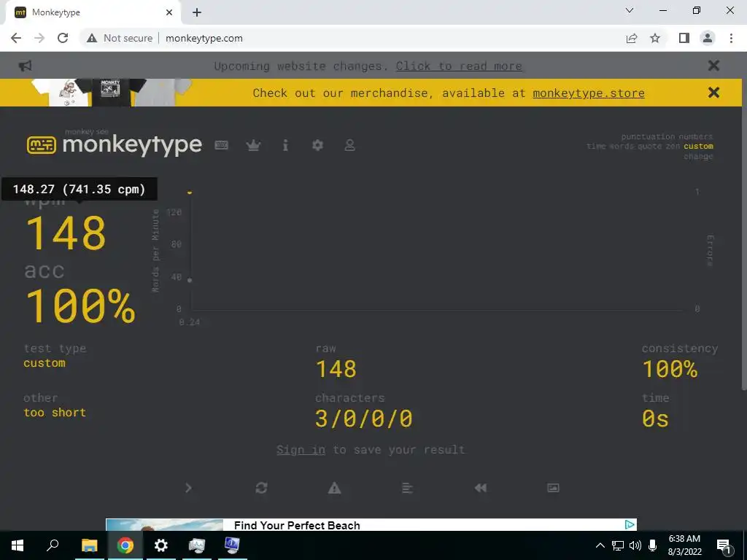Viewport: 747px width, 560px height.
Task: Click the browser back arrow
Action: pos(16,38)
